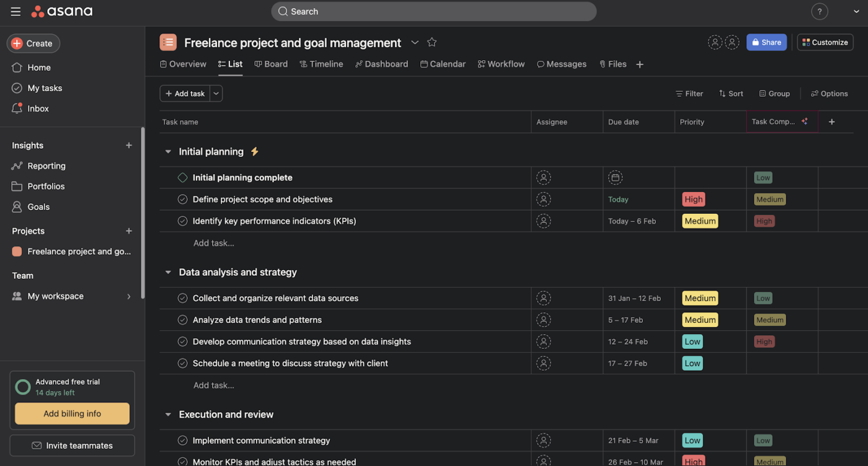Click the trial progress ring icon
868x466 pixels.
point(23,387)
